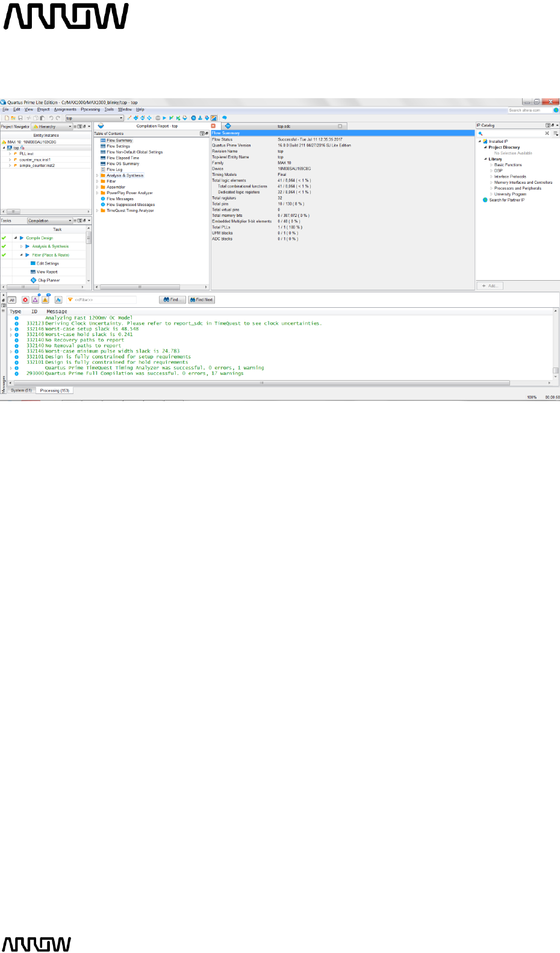Screen dimensions: 560x953
Task: Toggle the All messages filter button
Action: (12, 300)
